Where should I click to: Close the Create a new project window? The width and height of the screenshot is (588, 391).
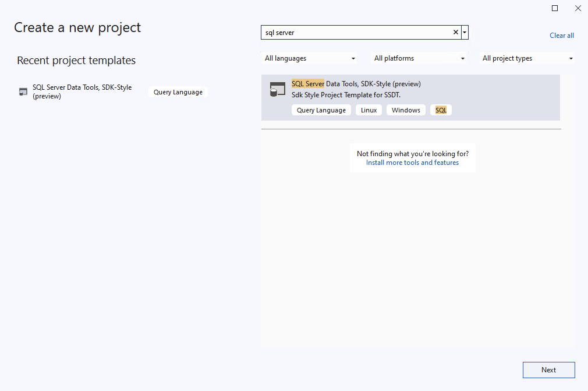coord(578,8)
